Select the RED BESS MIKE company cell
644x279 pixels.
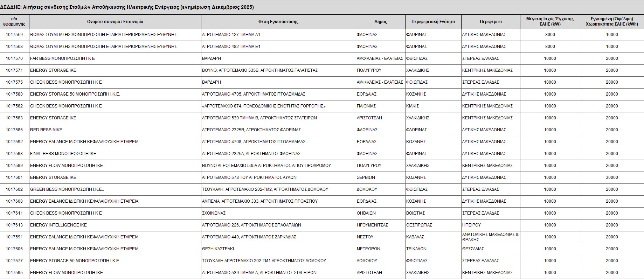coord(46,130)
